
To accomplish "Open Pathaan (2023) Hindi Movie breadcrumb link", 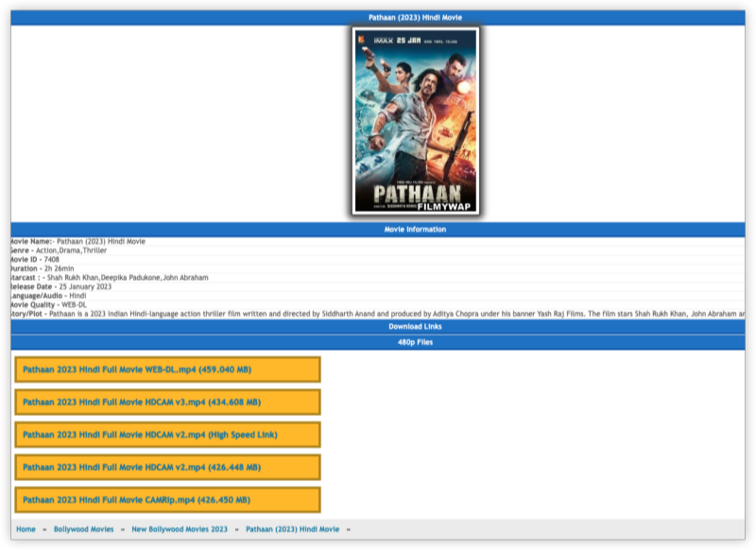I will pos(293,529).
